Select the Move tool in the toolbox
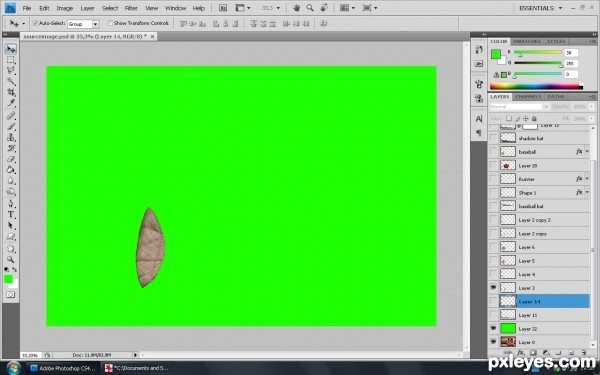The height and width of the screenshot is (375, 600). click(11, 49)
